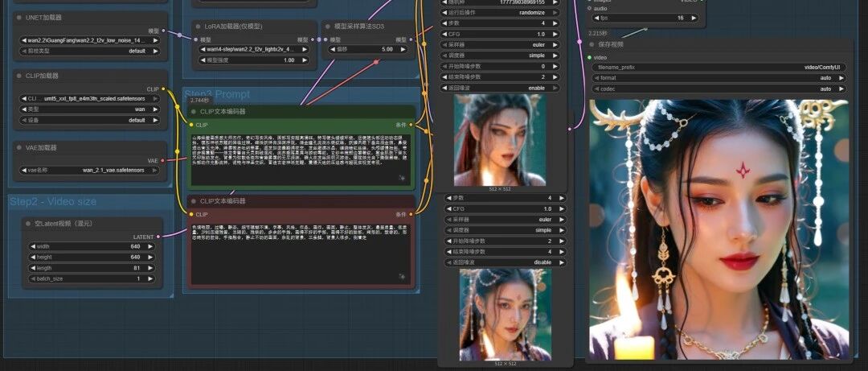Decrease 偏移 5.00 with left arrow
This screenshot has width=868, height=371.
point(332,49)
